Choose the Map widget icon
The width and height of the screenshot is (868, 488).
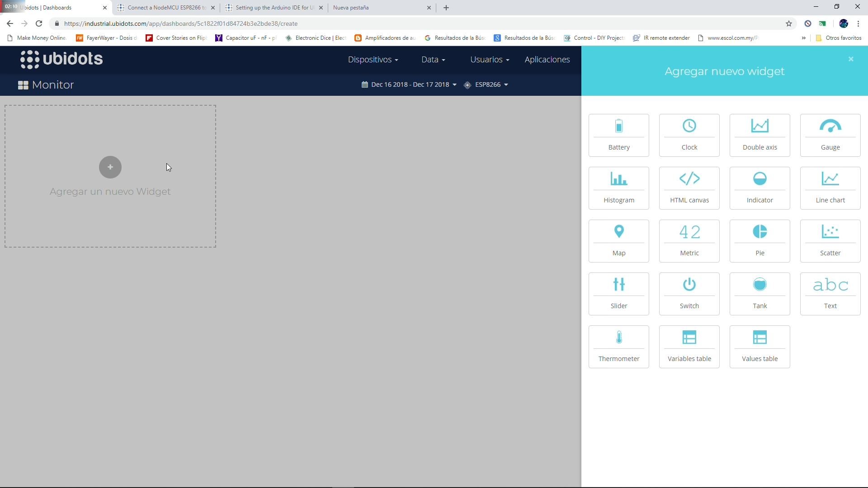618,240
